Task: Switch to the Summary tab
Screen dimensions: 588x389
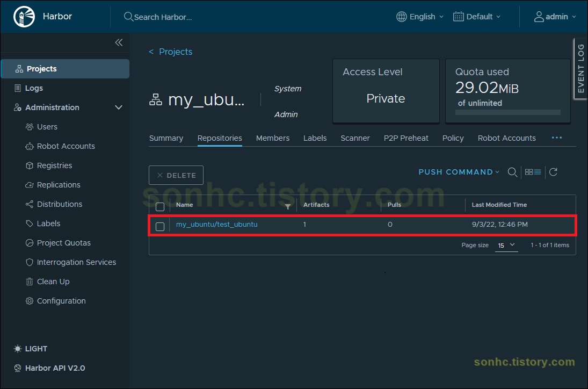Action: pyautogui.click(x=166, y=138)
